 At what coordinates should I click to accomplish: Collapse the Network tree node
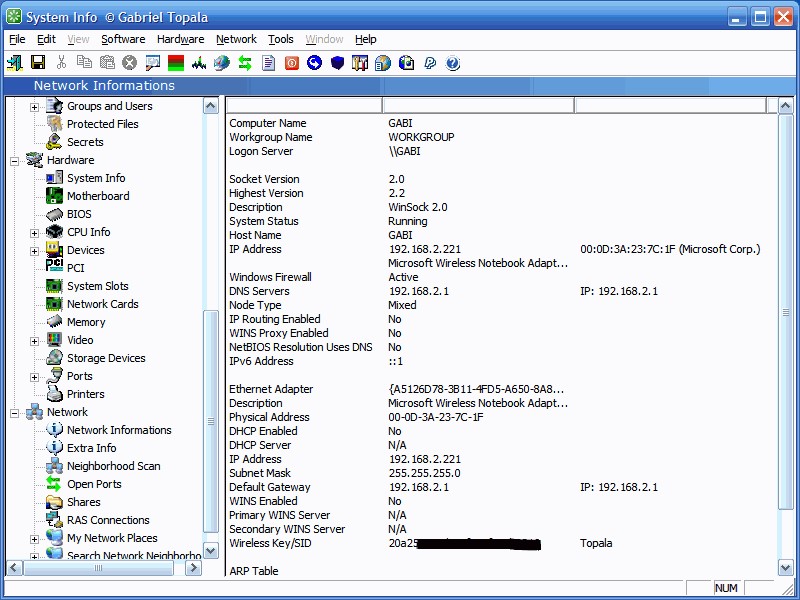coord(15,412)
